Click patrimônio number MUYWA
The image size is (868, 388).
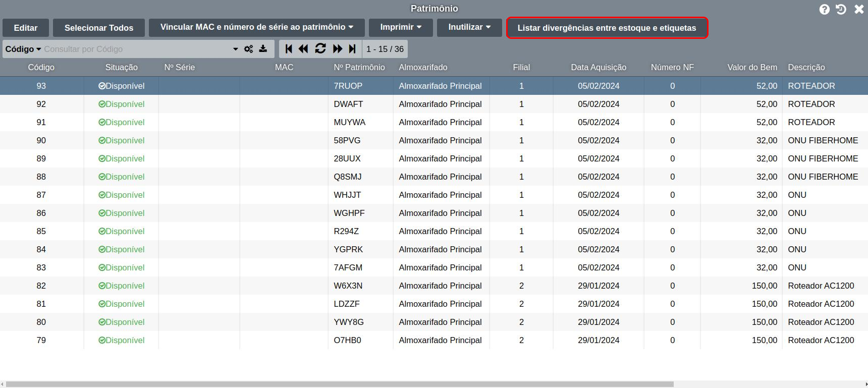click(x=350, y=122)
